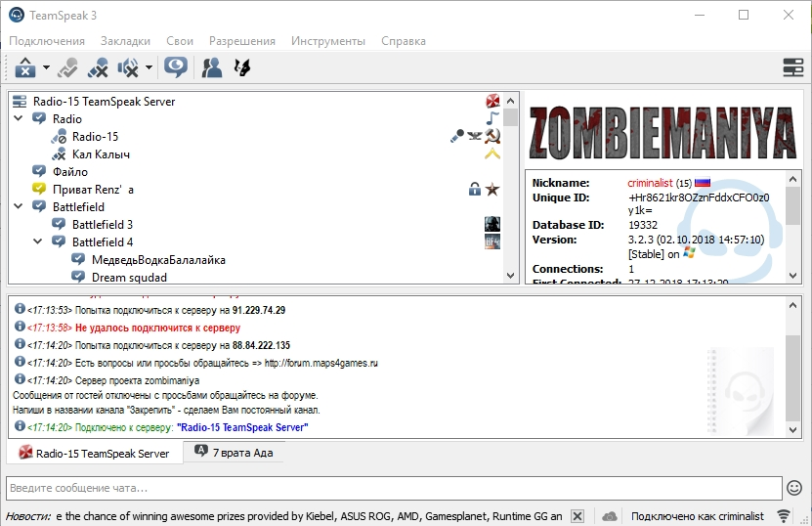Collapse the Radio channel
The width and height of the screenshot is (812, 526).
19,118
